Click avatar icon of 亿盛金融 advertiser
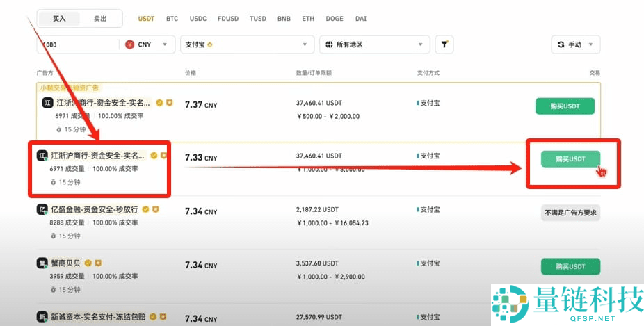The image size is (644, 326). [x=42, y=209]
